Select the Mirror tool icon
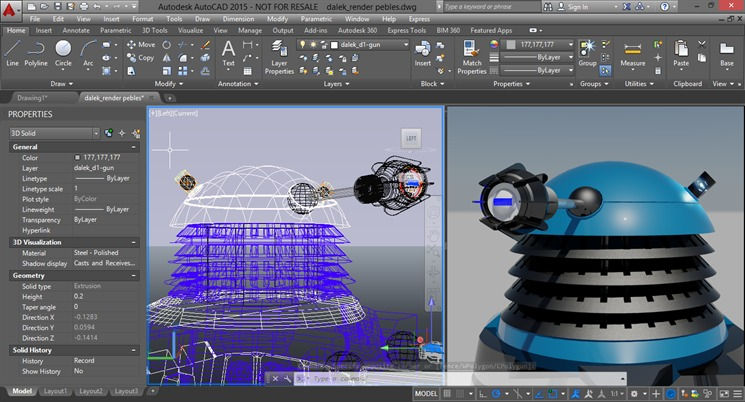Viewport: 745px width, 402px height. pos(166,58)
